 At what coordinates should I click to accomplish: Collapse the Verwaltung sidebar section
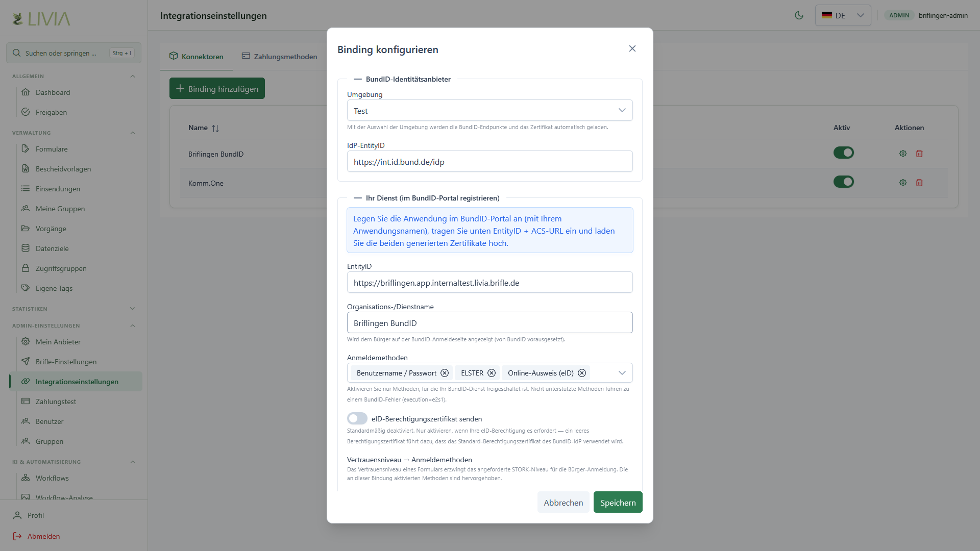133,133
